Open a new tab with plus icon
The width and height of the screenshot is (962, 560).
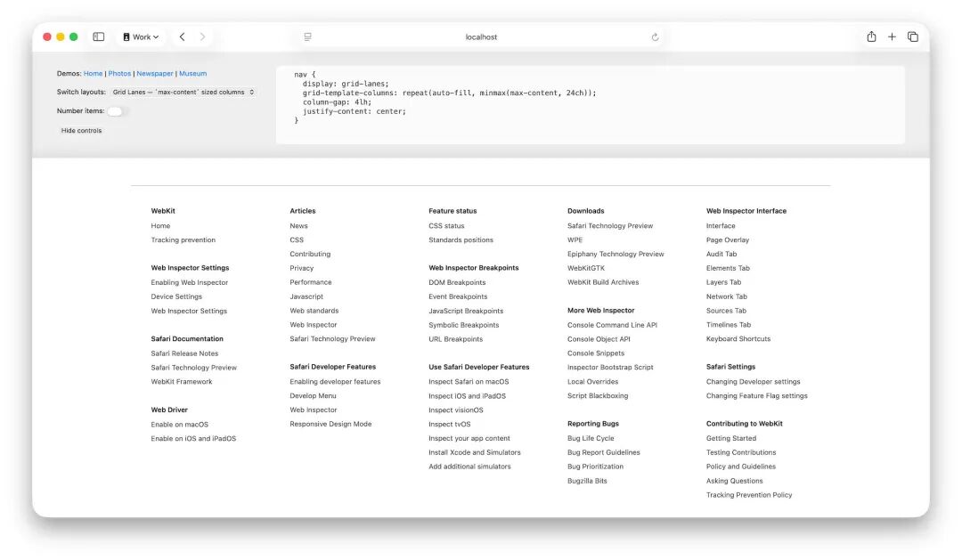click(x=892, y=37)
